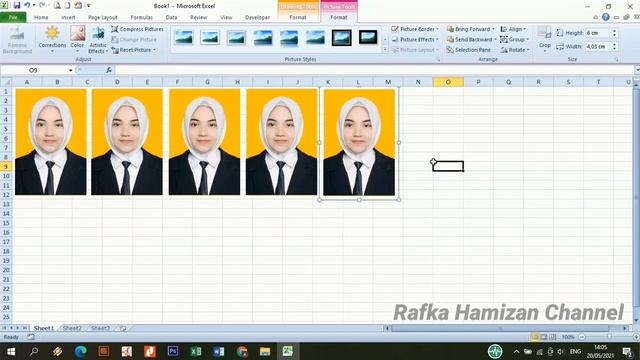Click the Name Box showing O9
The width and height of the screenshot is (640, 360).
pos(33,70)
